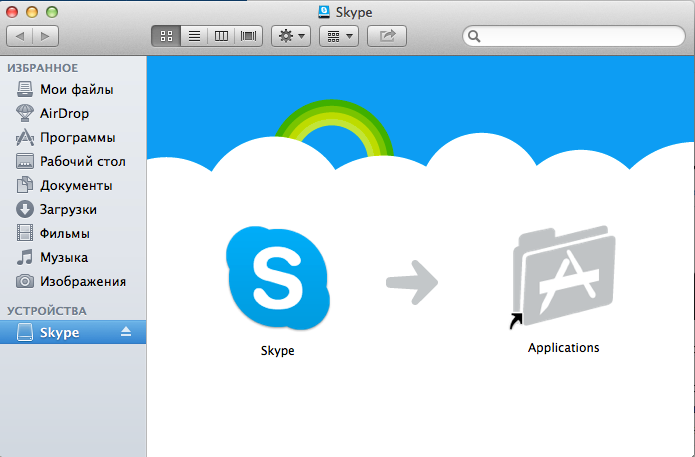Switch to icon view mode
The height and width of the screenshot is (457, 695).
tap(166, 35)
